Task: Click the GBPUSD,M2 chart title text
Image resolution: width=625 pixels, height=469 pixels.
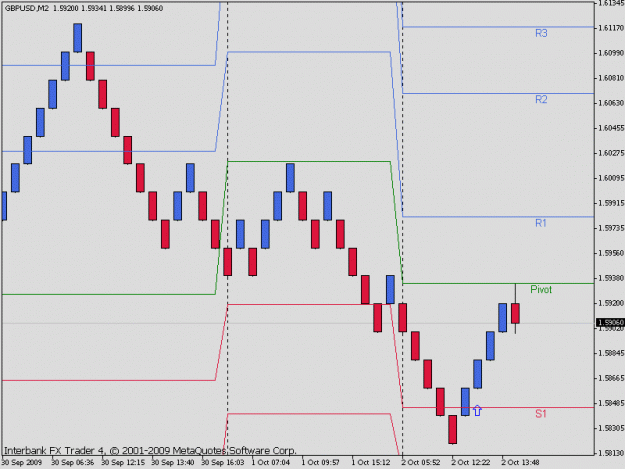Action: [27, 8]
